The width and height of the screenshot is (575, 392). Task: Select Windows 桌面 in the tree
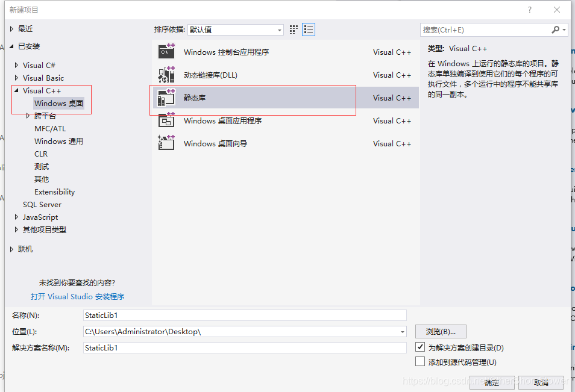point(58,104)
